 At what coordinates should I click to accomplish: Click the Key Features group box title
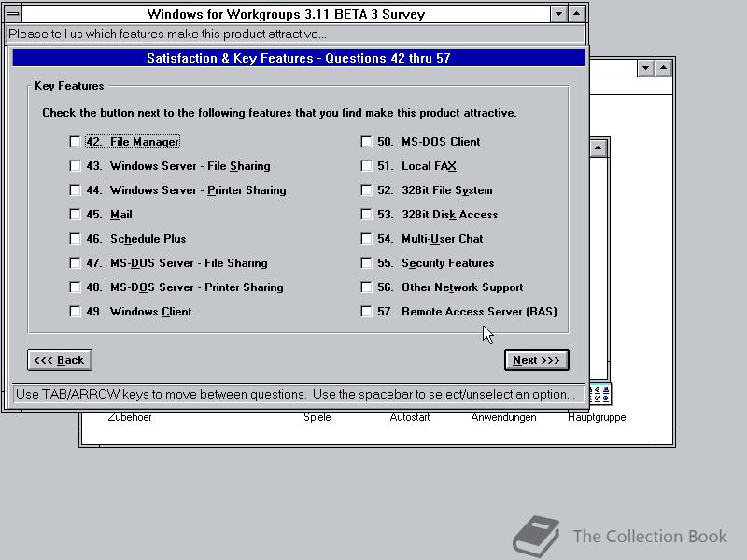[69, 86]
